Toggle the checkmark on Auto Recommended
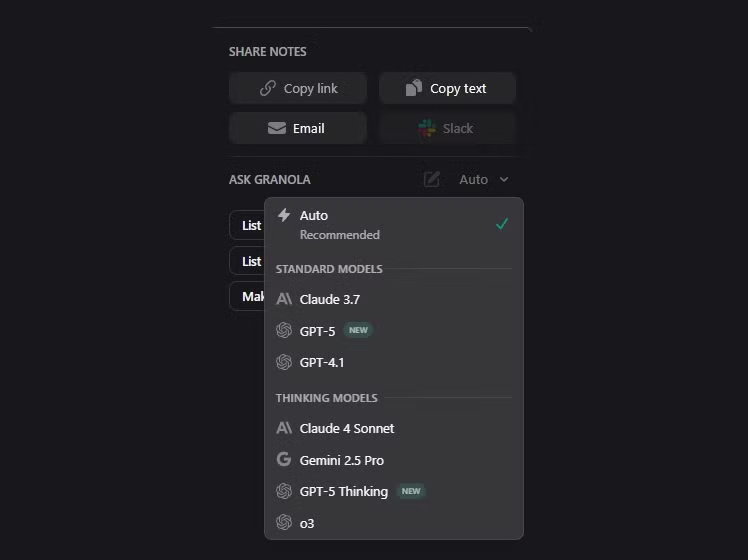Image resolution: width=748 pixels, height=560 pixels. (x=502, y=223)
